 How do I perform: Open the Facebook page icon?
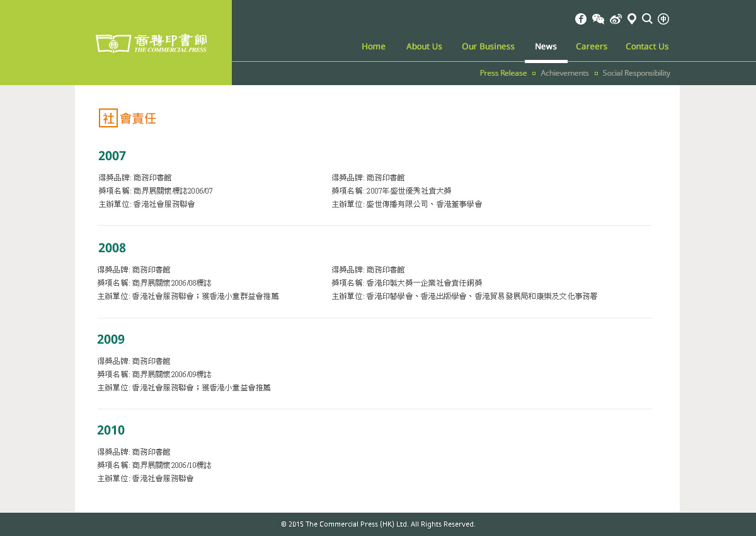(x=580, y=19)
